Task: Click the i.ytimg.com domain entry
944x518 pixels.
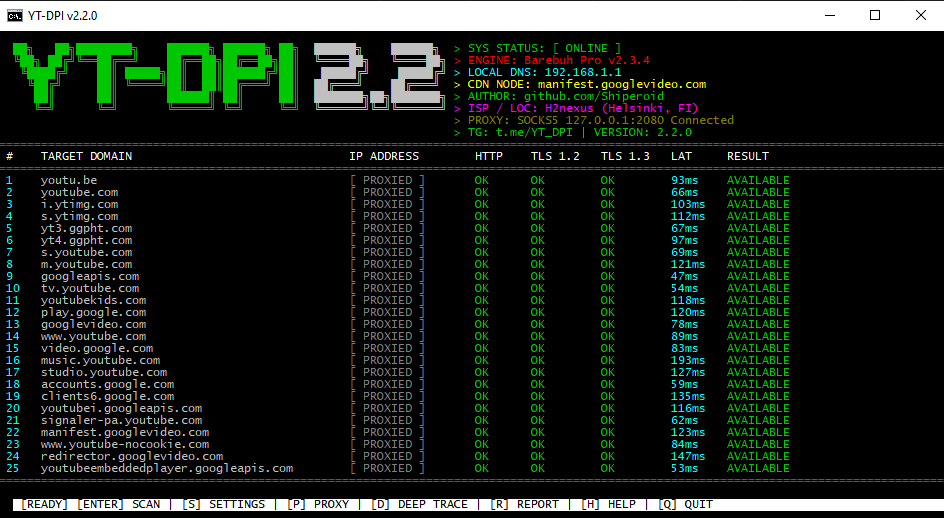Action: [x=79, y=204]
